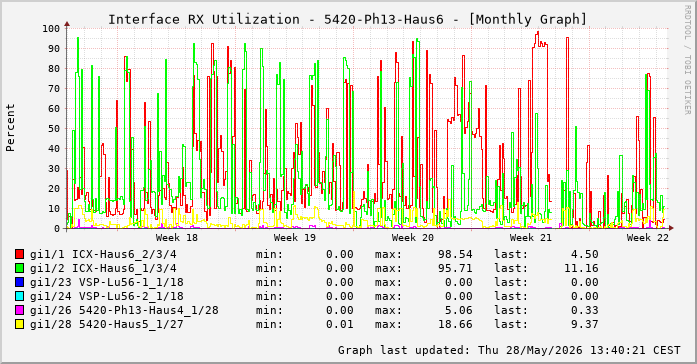Click the Graph last updated timestamp text
The height and width of the screenshot is (364, 697).
coord(509,350)
